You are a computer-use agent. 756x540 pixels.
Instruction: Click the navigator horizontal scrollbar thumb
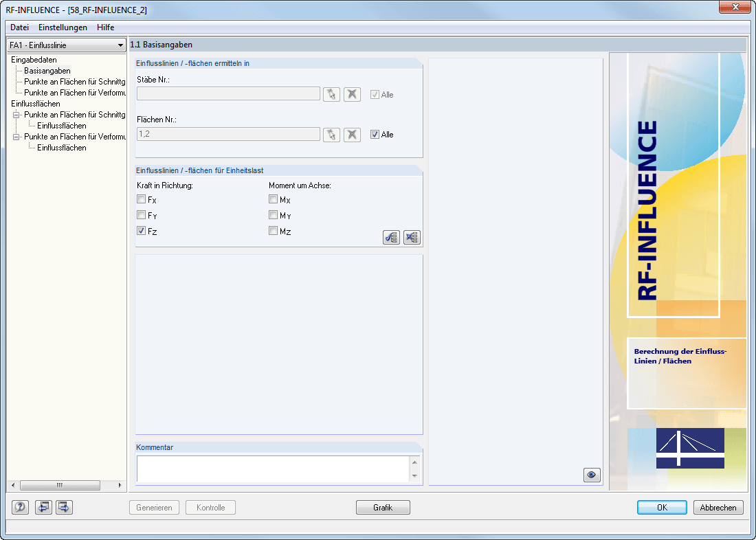(x=60, y=485)
